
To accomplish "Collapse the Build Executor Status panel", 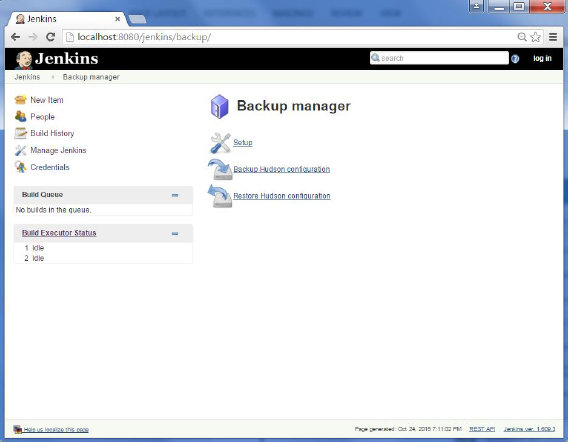I will click(175, 234).
